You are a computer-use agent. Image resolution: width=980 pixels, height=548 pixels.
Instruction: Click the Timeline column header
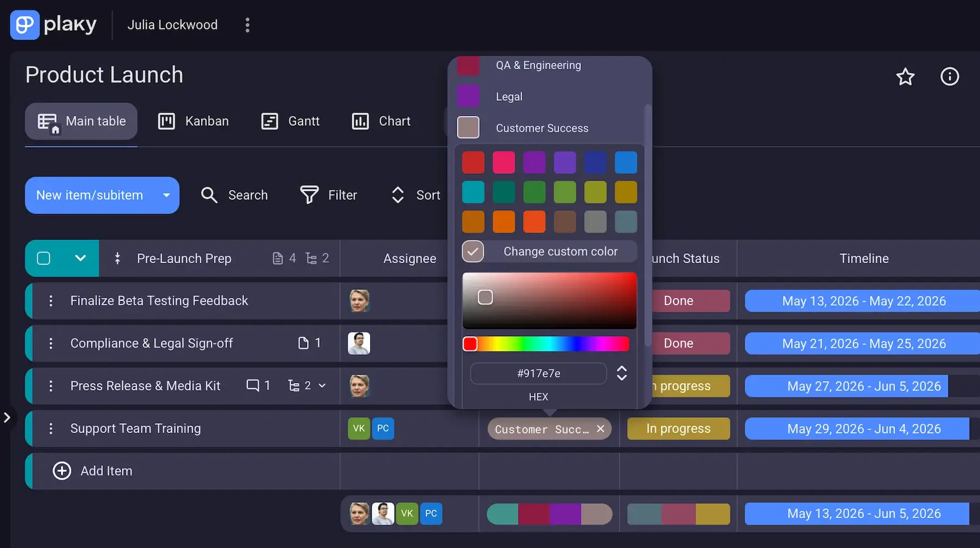[x=864, y=258]
